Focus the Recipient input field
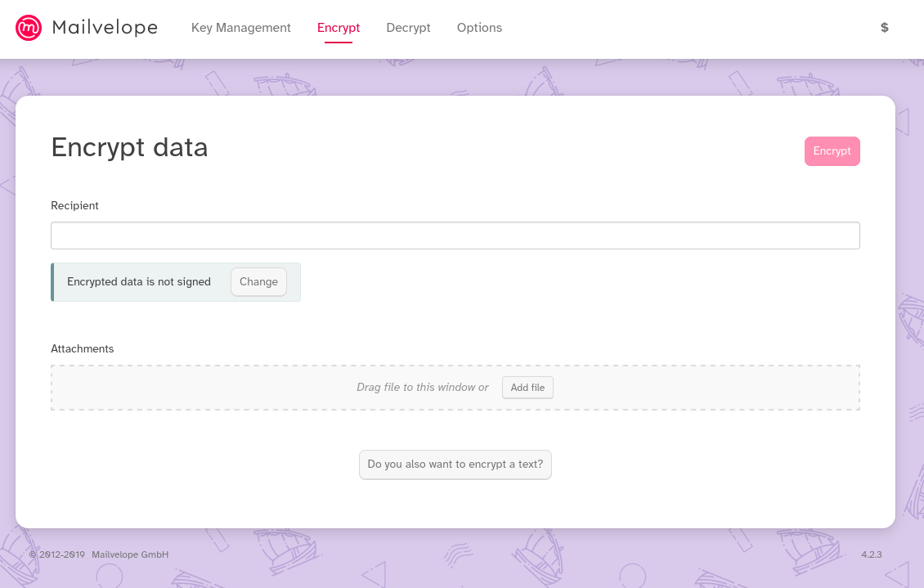The height and width of the screenshot is (588, 924). (x=455, y=236)
